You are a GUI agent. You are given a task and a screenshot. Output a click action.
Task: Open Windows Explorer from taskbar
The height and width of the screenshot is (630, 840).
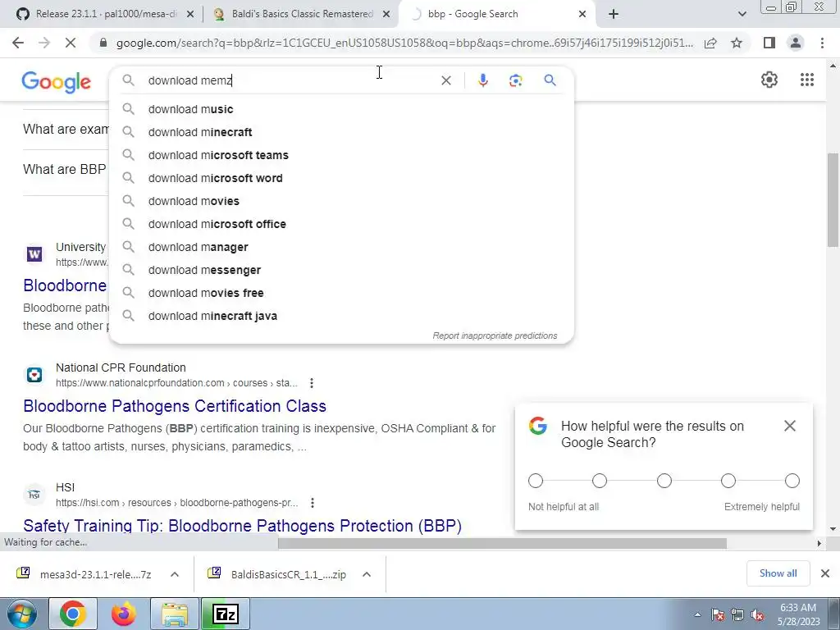(x=175, y=614)
